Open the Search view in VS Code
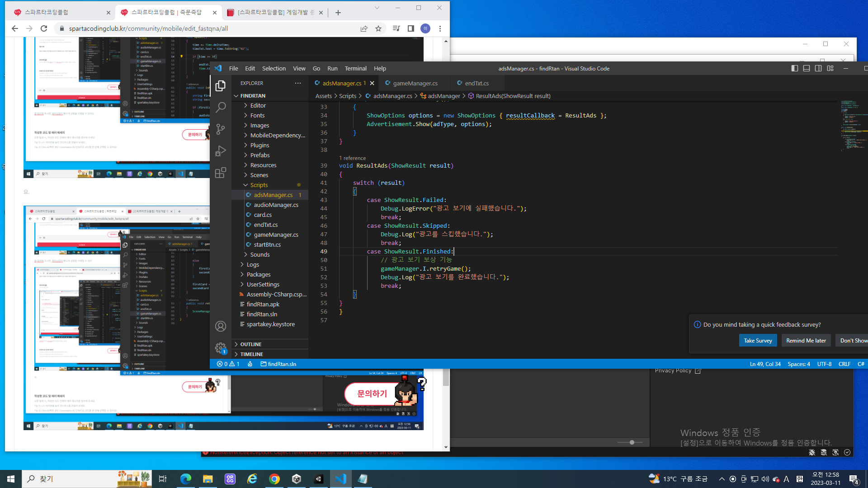The image size is (868, 488). [x=221, y=107]
